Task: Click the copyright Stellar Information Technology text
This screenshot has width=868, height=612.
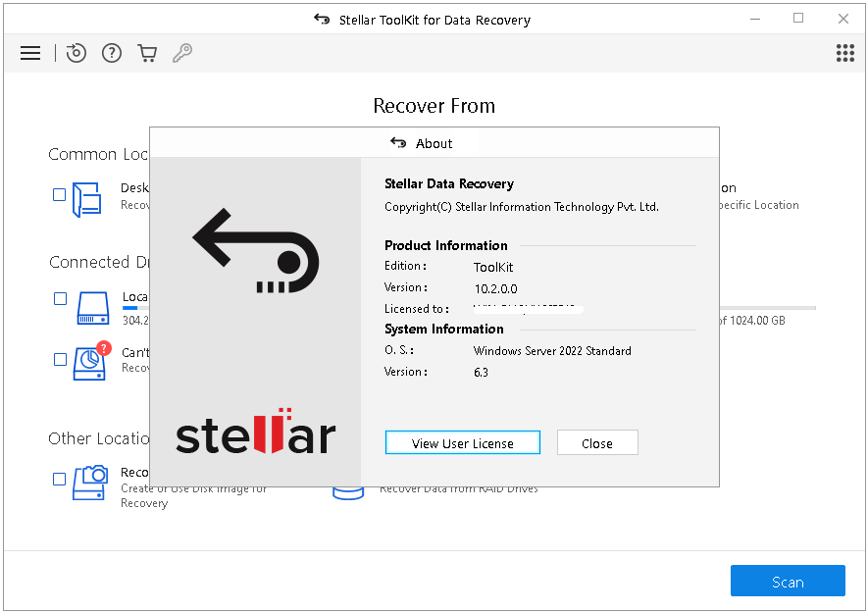Action: 522,207
